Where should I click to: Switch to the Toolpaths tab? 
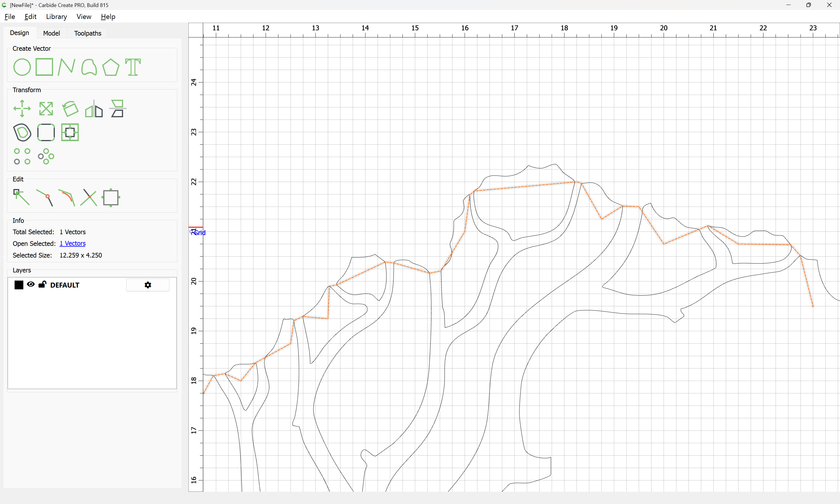click(x=88, y=33)
